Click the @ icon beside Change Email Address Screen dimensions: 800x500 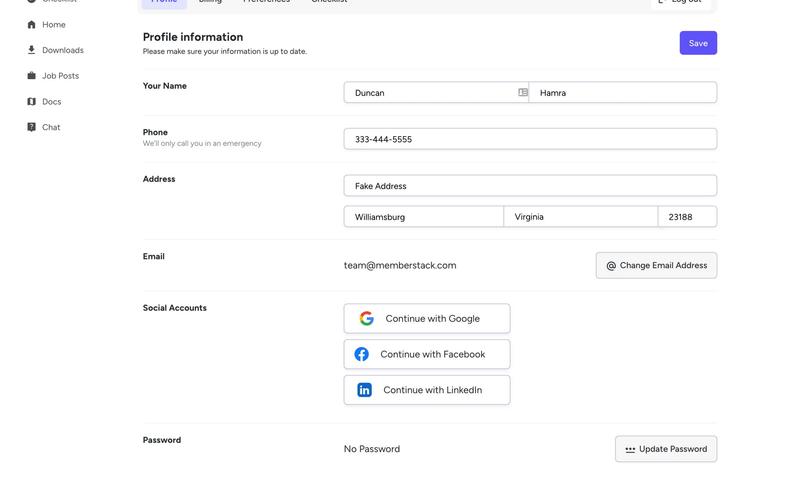pyautogui.click(x=611, y=266)
